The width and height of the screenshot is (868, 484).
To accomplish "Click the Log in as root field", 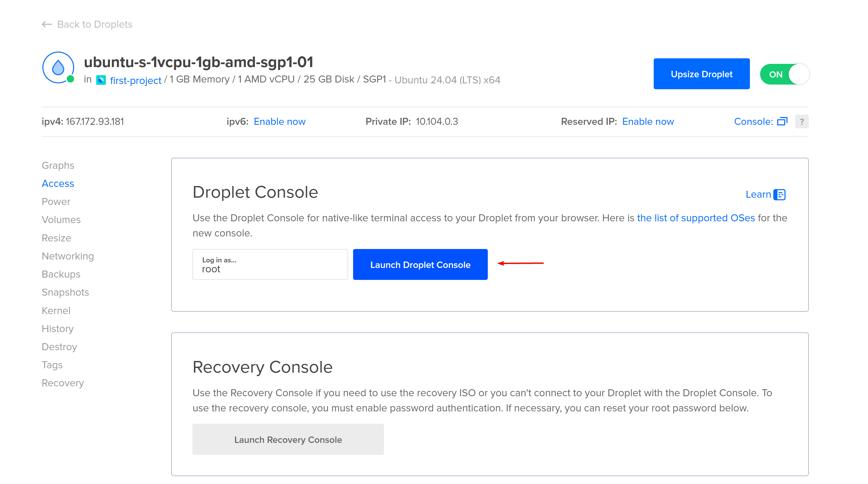I will pos(270,264).
